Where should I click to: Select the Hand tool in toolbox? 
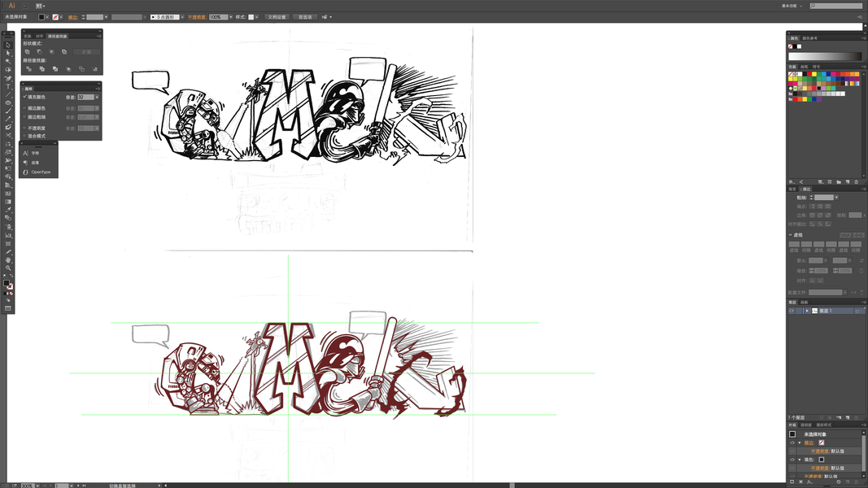click(x=8, y=260)
